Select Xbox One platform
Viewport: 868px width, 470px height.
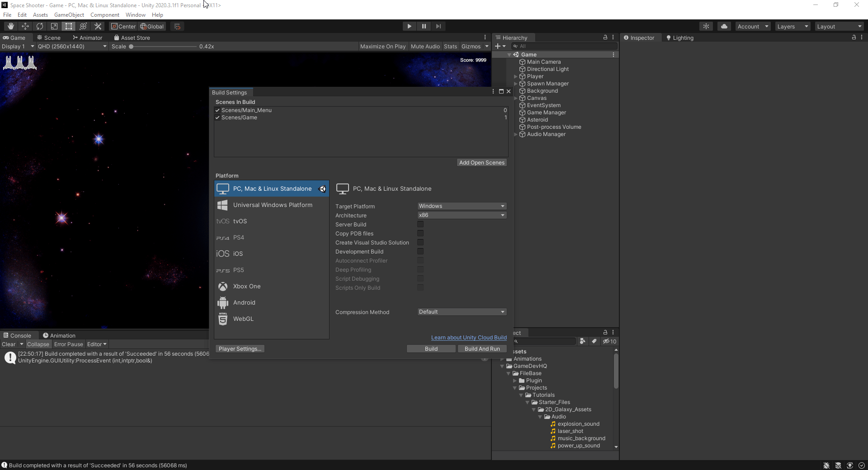(272, 286)
